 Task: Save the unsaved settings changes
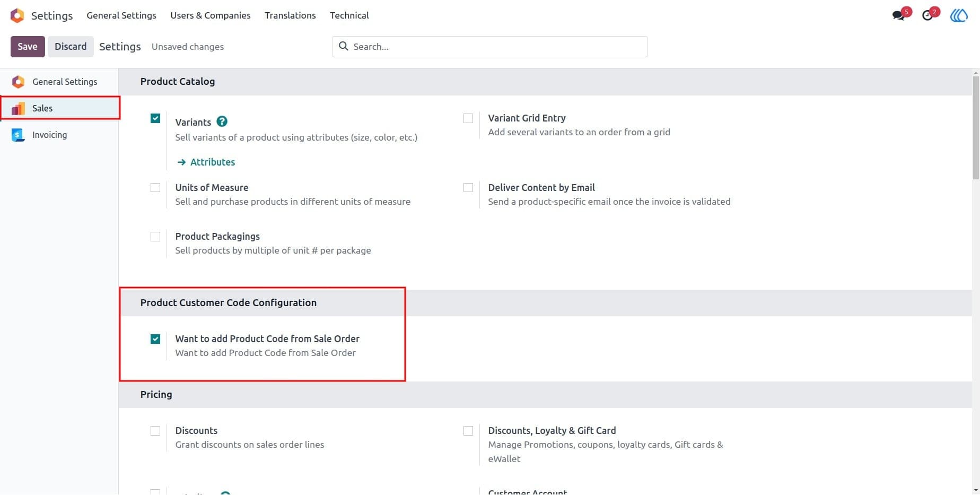(x=28, y=47)
